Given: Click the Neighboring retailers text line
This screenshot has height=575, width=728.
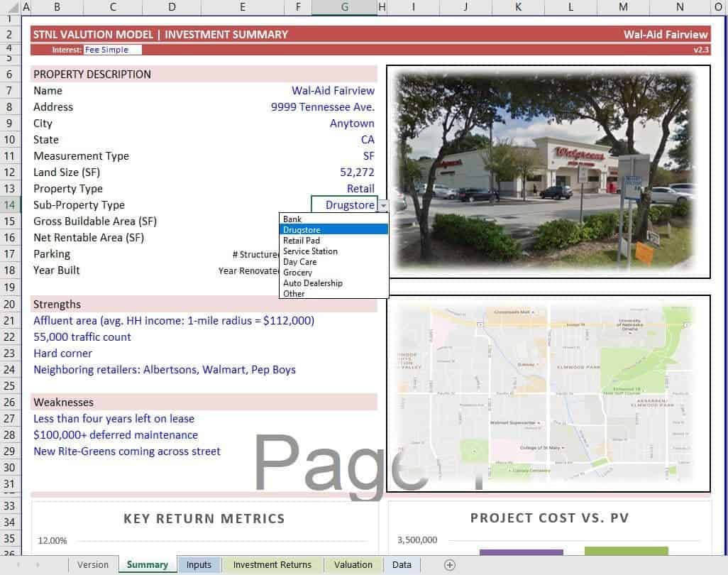Looking at the screenshot, I should point(165,370).
